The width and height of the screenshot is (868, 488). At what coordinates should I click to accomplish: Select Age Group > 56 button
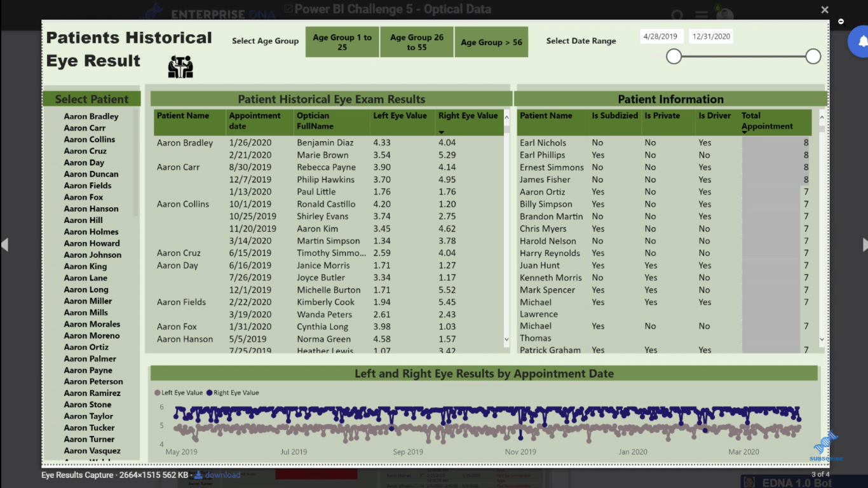(x=491, y=42)
